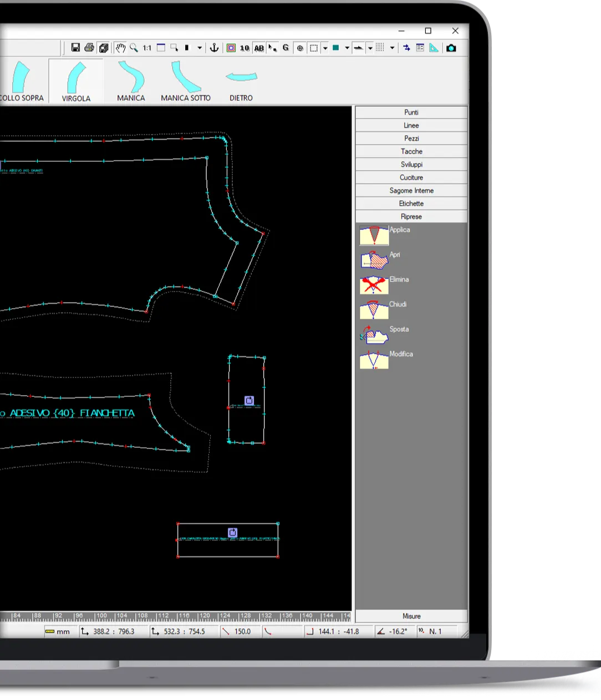Screen dimensions: 601x700
Task: Click the dotted grid toolbar icon
Action: [380, 48]
